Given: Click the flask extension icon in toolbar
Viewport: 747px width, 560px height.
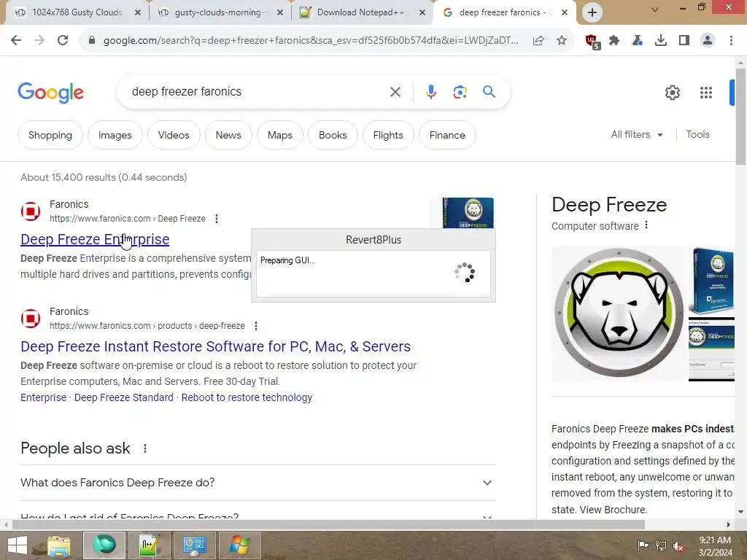Looking at the screenshot, I should 638,41.
